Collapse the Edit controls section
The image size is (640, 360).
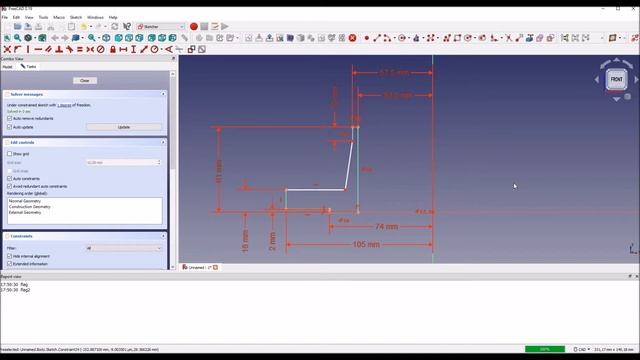tap(163, 142)
